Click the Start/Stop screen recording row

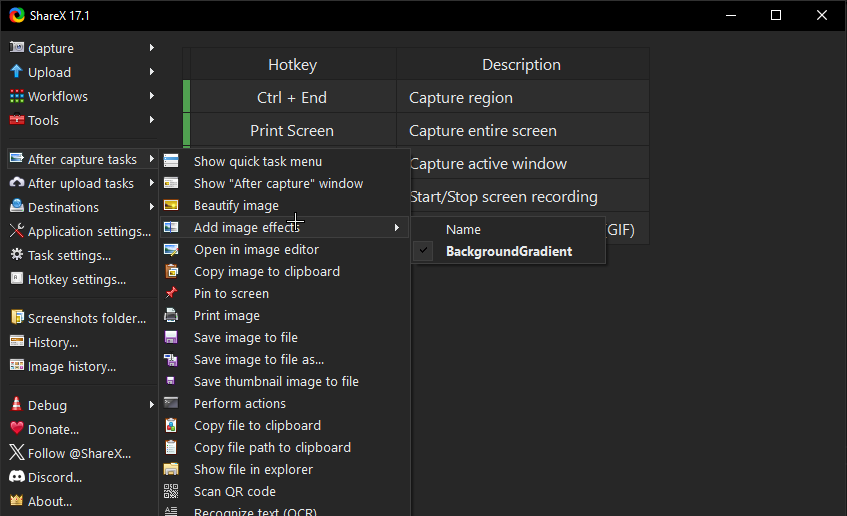(529, 196)
